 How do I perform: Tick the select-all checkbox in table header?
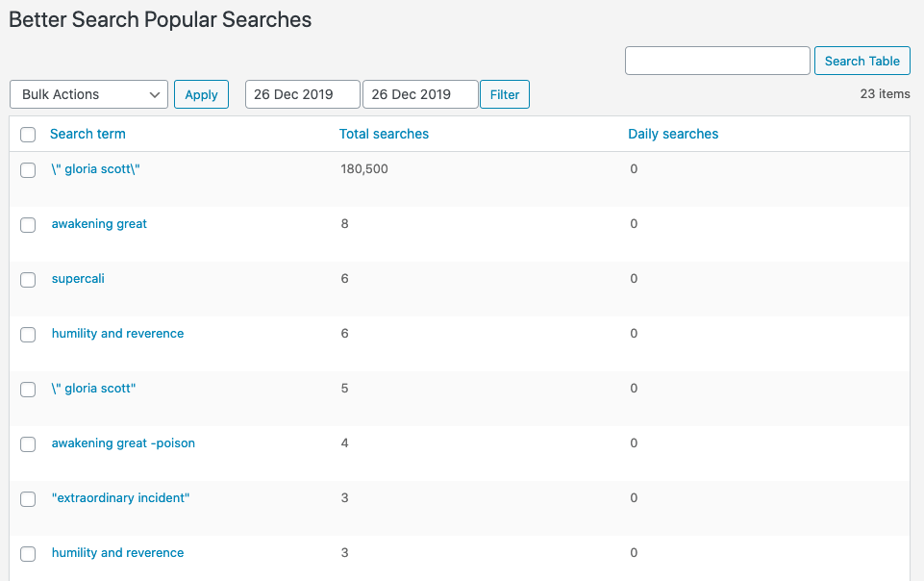(28, 135)
